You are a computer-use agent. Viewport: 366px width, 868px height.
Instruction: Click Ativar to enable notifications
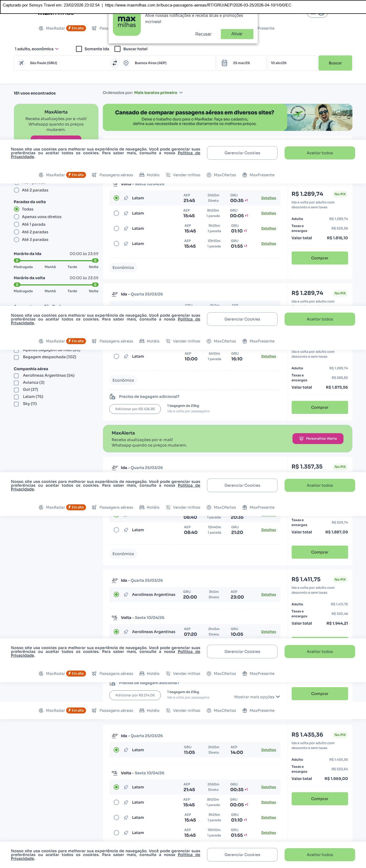(237, 34)
